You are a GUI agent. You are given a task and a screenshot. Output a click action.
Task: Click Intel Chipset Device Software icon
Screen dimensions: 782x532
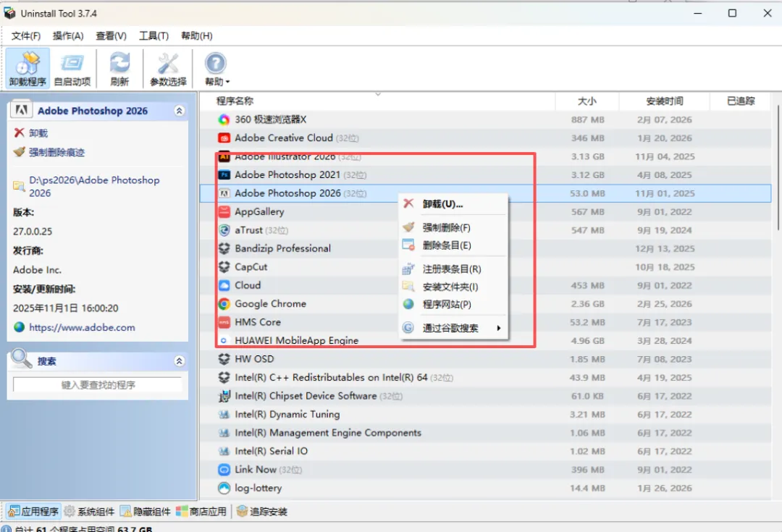point(224,396)
